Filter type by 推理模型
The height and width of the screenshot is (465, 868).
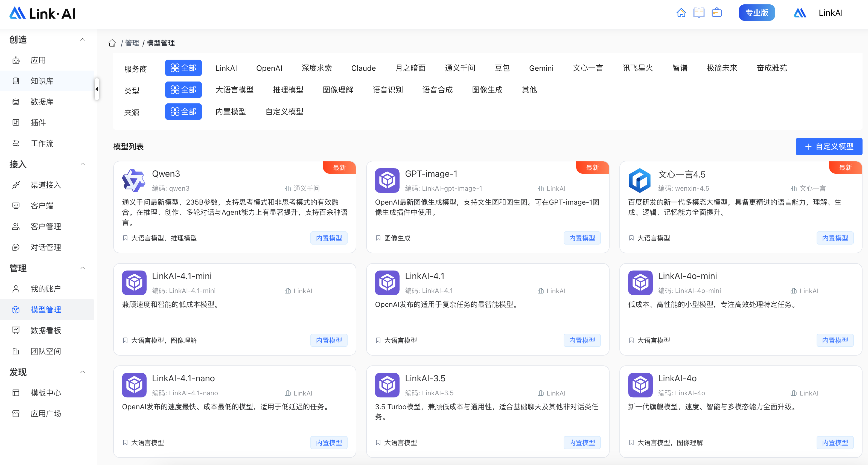pyautogui.click(x=288, y=90)
